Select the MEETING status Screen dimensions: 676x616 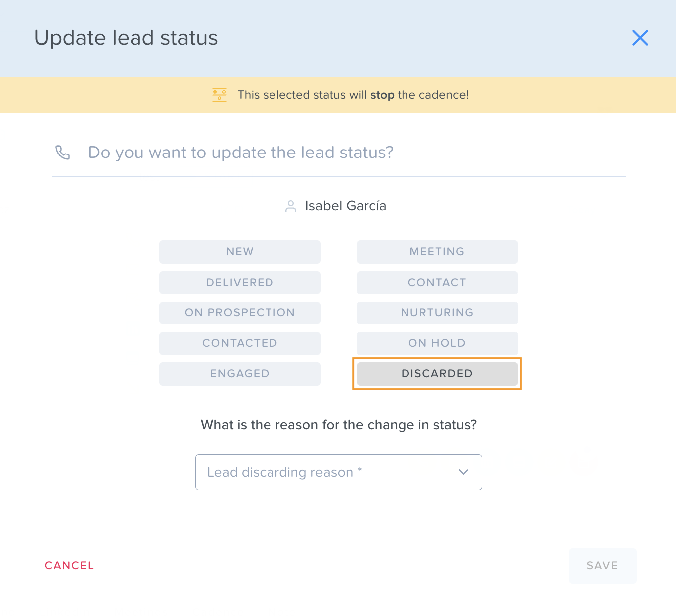[x=437, y=252]
